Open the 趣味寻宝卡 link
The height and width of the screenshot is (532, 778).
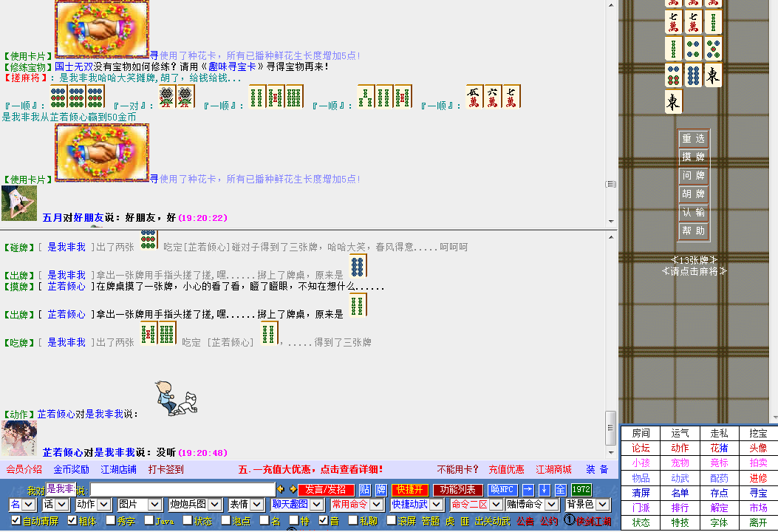(x=232, y=66)
